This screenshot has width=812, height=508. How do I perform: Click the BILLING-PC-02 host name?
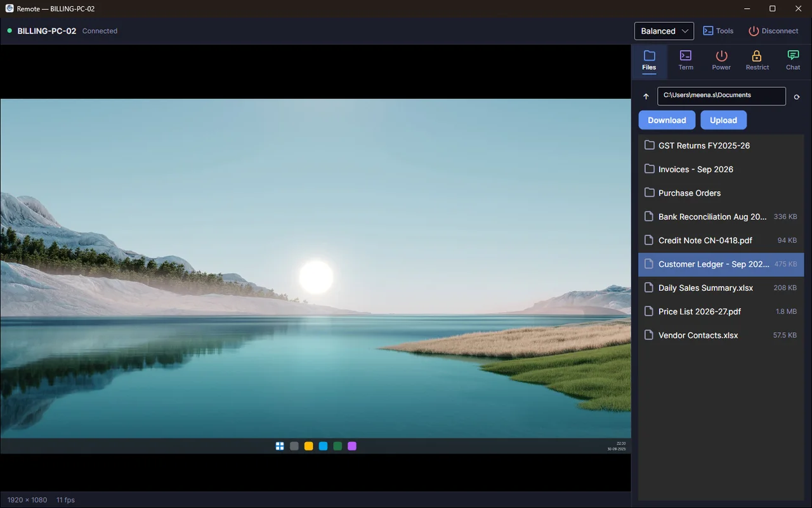point(47,30)
